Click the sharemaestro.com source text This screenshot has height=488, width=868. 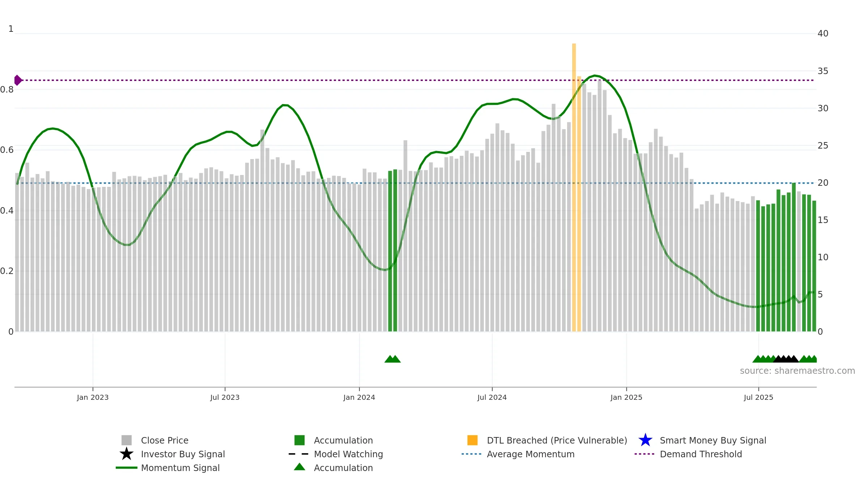797,371
